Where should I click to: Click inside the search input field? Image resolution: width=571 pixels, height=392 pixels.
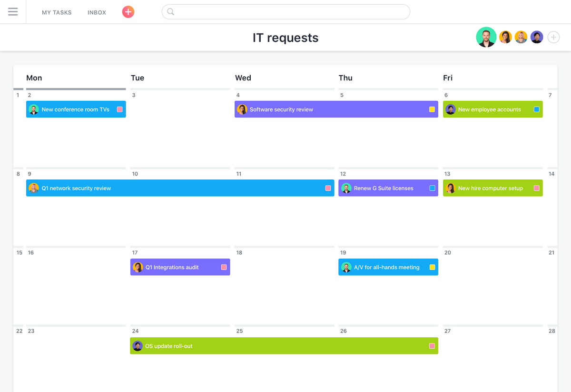(x=285, y=12)
